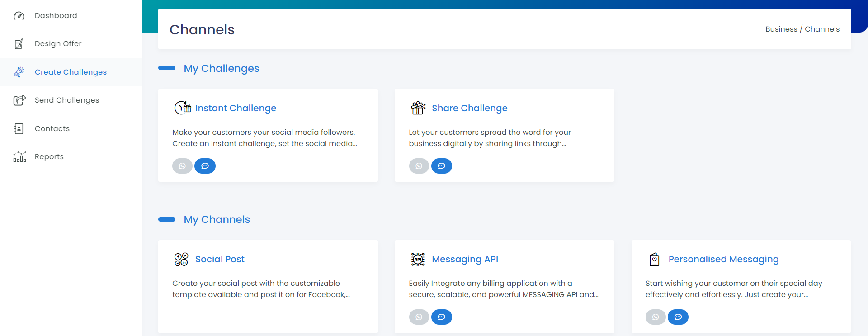Click the Share Challenge gift box icon
The height and width of the screenshot is (336, 868).
click(x=418, y=108)
